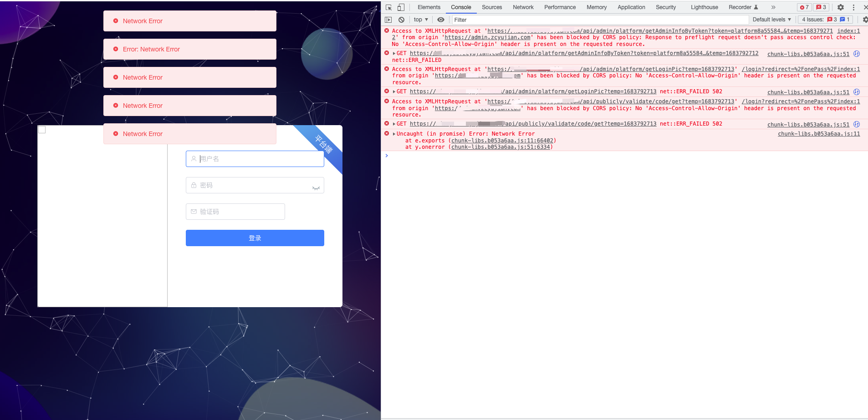The width and height of the screenshot is (868, 420).
Task: Open the Recorder tab
Action: point(743,7)
